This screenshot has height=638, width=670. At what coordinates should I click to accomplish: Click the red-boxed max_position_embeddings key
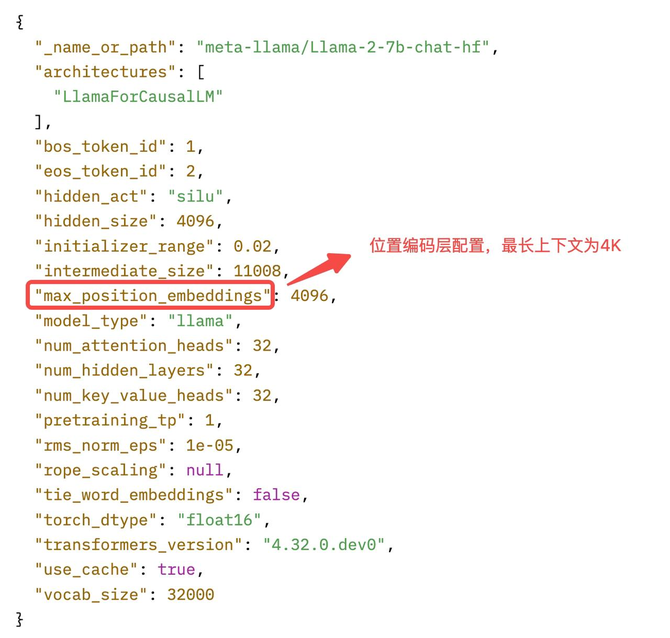point(150,295)
